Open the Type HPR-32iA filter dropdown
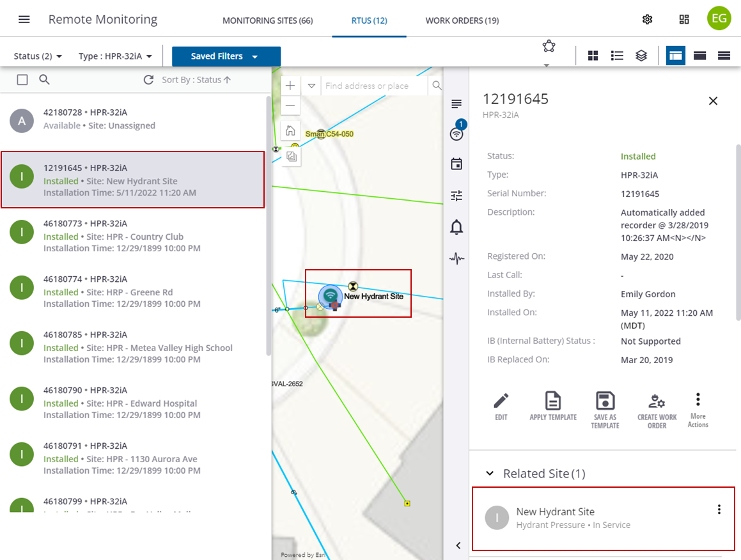 [115, 56]
